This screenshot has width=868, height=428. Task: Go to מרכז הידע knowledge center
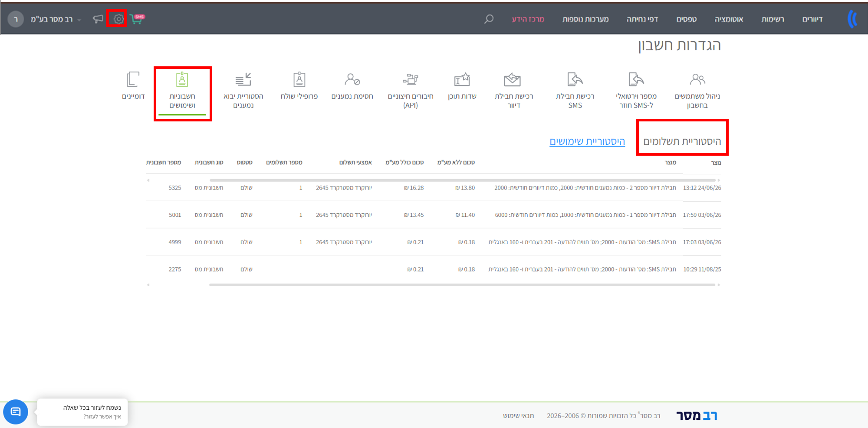point(528,20)
